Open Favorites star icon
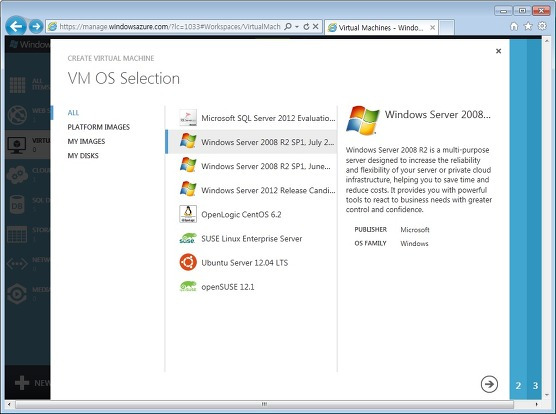Image resolution: width=556 pixels, height=414 pixels. (528, 27)
